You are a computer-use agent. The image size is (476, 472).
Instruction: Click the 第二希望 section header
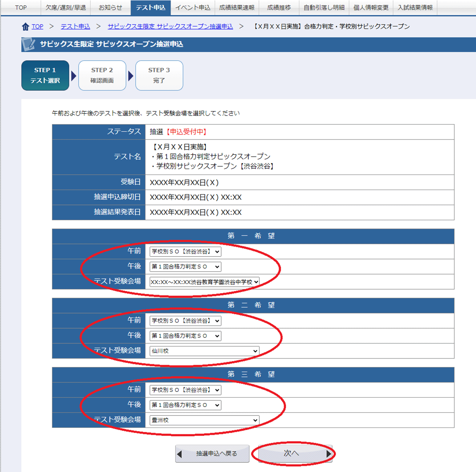253,305
